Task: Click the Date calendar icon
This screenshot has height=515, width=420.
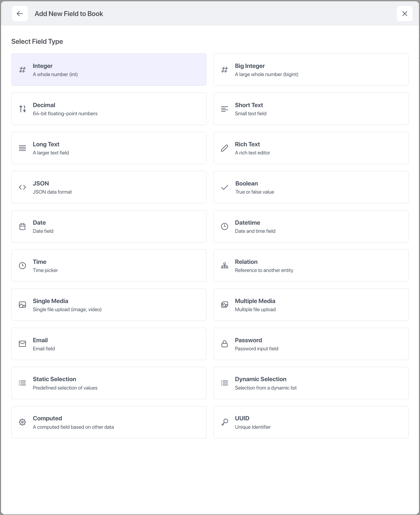Action: point(22,226)
